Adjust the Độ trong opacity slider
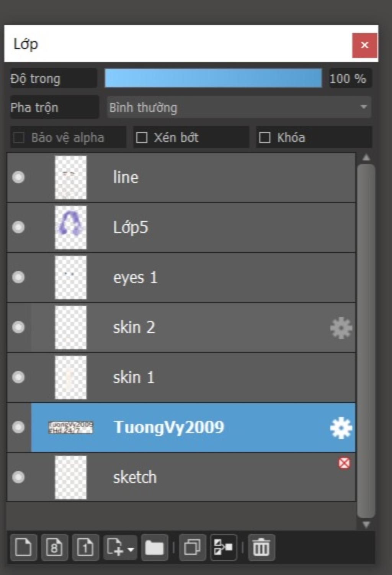Screen dimensions: 392x575 coord(213,78)
